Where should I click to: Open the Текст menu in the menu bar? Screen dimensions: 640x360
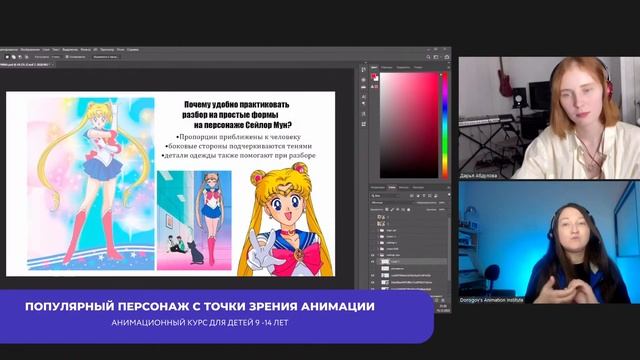click(x=56, y=50)
